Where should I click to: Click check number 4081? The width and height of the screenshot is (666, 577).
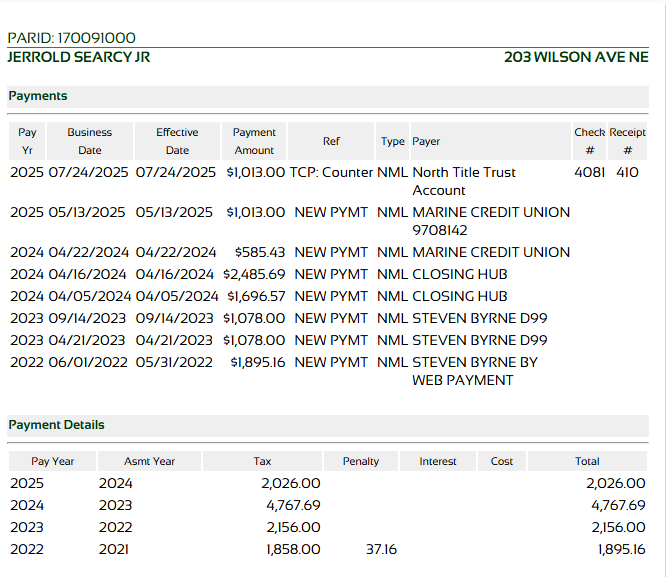(x=589, y=172)
